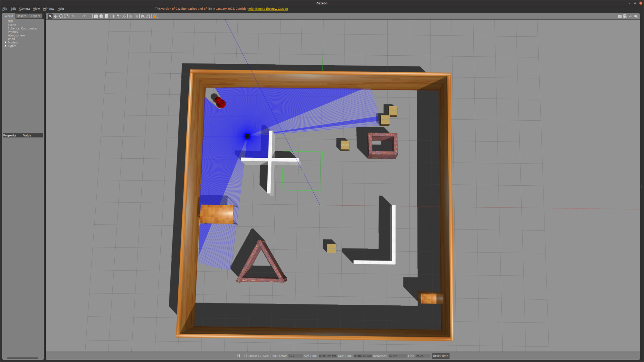
Task: Insert a sphere shape
Action: tap(101, 16)
